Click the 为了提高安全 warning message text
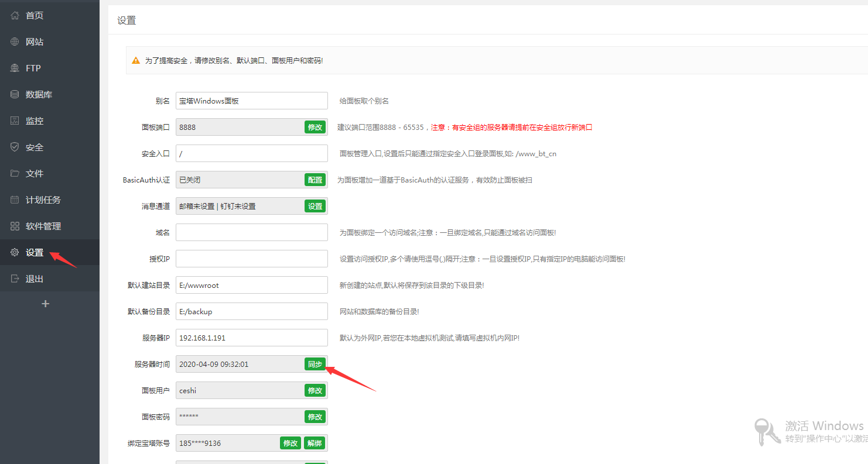The width and height of the screenshot is (868, 464). 234,60
